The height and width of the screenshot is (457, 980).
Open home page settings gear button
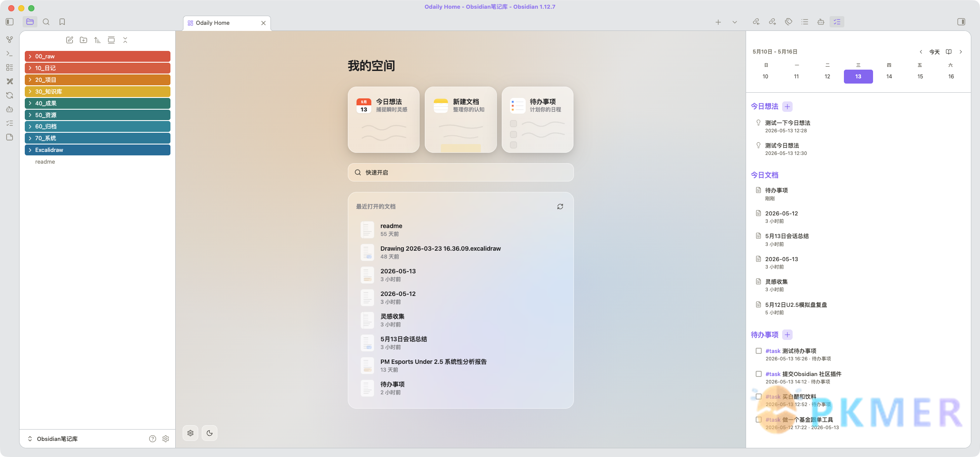[x=190, y=433]
